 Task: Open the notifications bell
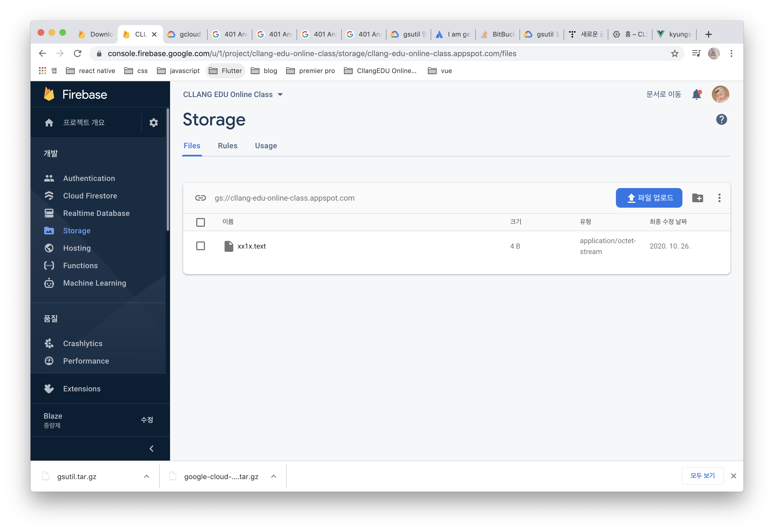(696, 94)
